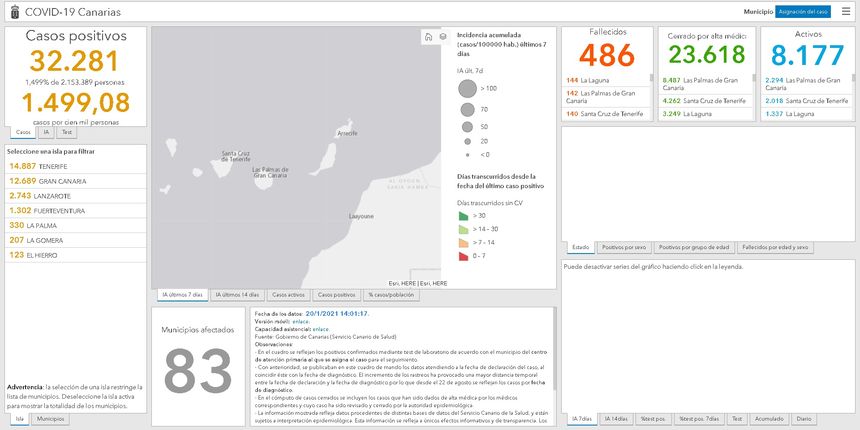This screenshot has width=860, height=430.
Task: Open the Diario chart tab
Action: [x=805, y=419]
